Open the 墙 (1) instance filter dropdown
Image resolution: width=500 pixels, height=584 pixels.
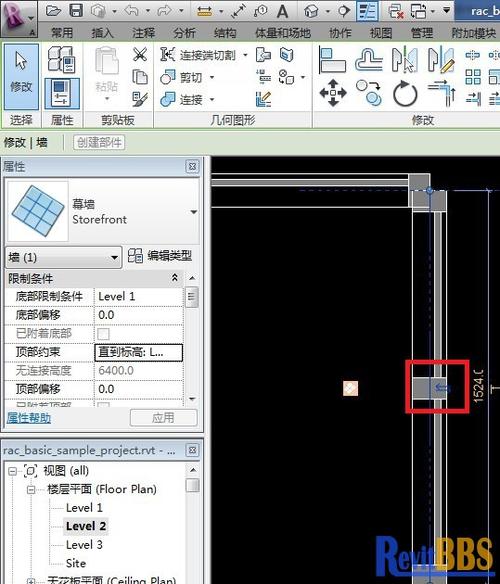(114, 257)
